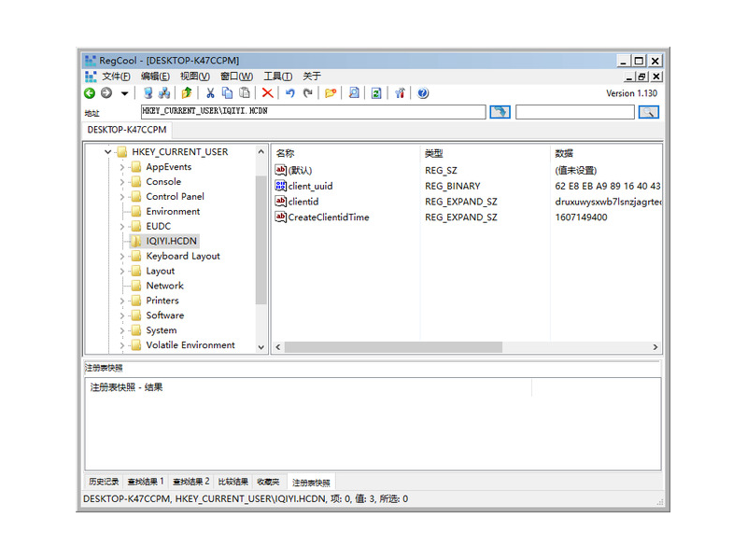Switch to the 收藏夹 tab
The width and height of the screenshot is (747, 560).
pyautogui.click(x=268, y=482)
